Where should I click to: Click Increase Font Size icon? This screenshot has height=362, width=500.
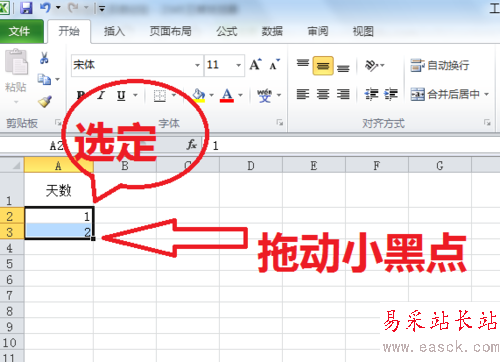pos(256,65)
